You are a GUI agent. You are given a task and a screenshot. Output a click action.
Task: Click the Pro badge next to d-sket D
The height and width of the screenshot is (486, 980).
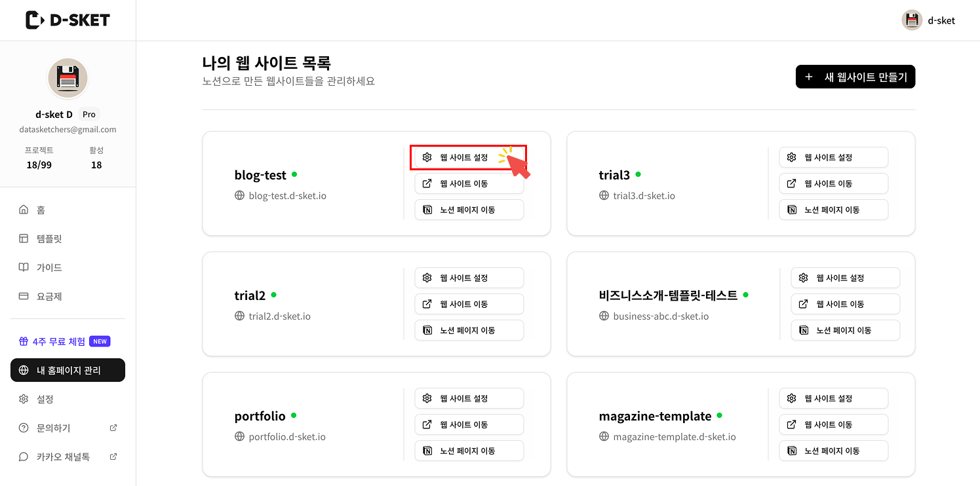click(x=89, y=114)
